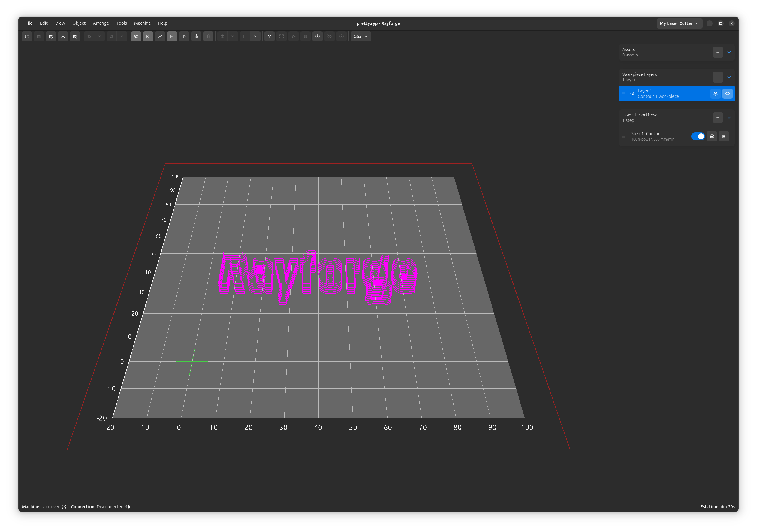Image resolution: width=757 pixels, height=532 pixels.
Task: Open the G55 coordinate system dropdown
Action: (360, 36)
